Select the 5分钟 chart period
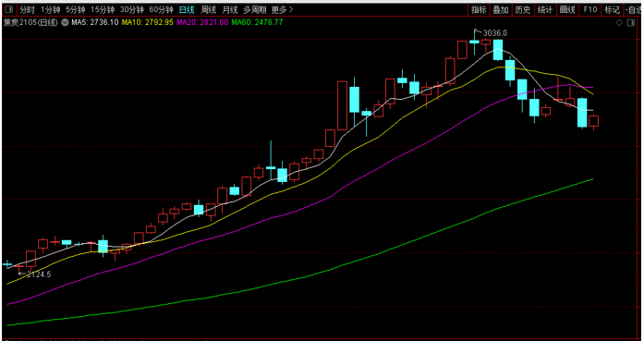644x341 pixels. pyautogui.click(x=76, y=9)
